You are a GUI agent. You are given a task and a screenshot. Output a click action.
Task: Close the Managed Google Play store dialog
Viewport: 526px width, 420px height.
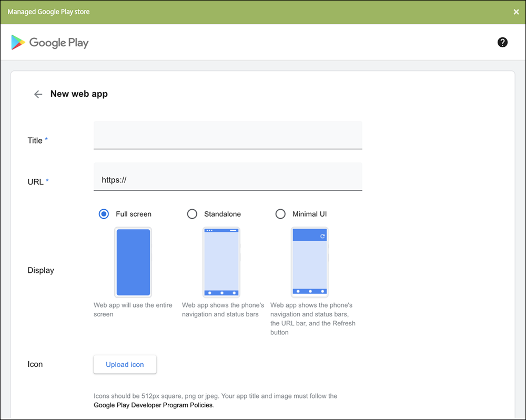point(516,12)
